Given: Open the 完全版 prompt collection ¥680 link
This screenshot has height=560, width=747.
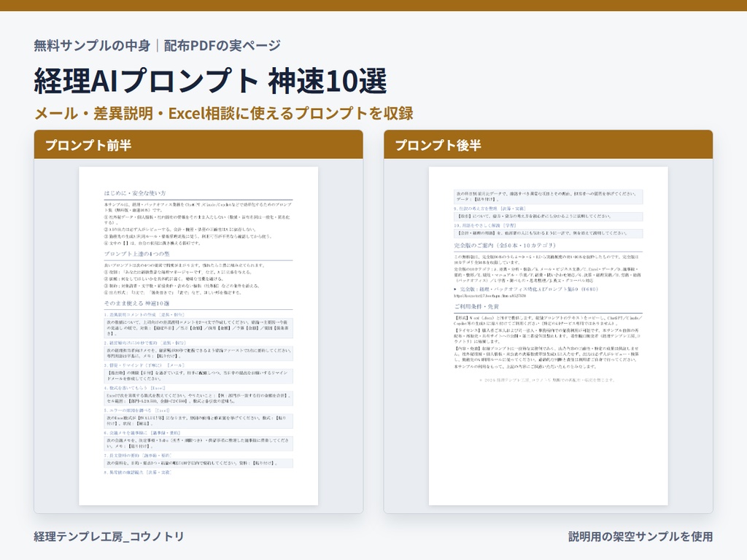Looking at the screenshot, I should 528,289.
